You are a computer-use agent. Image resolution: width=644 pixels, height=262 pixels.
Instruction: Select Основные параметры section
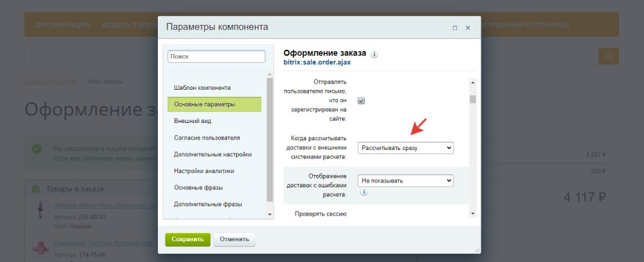point(215,104)
